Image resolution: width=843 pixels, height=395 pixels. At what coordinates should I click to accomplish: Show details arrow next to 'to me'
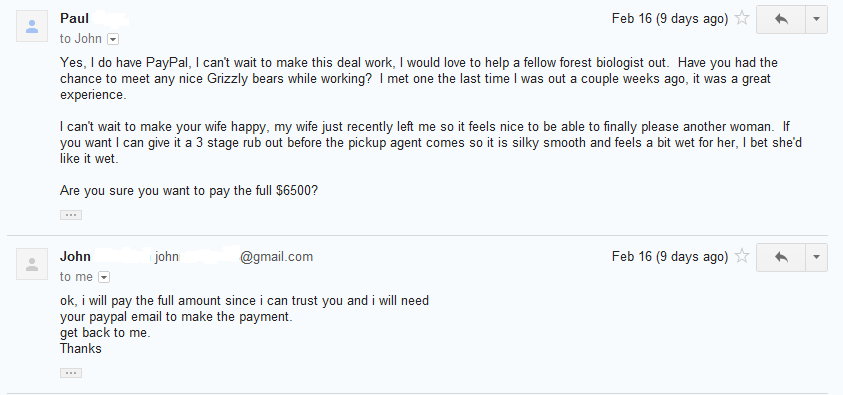104,277
